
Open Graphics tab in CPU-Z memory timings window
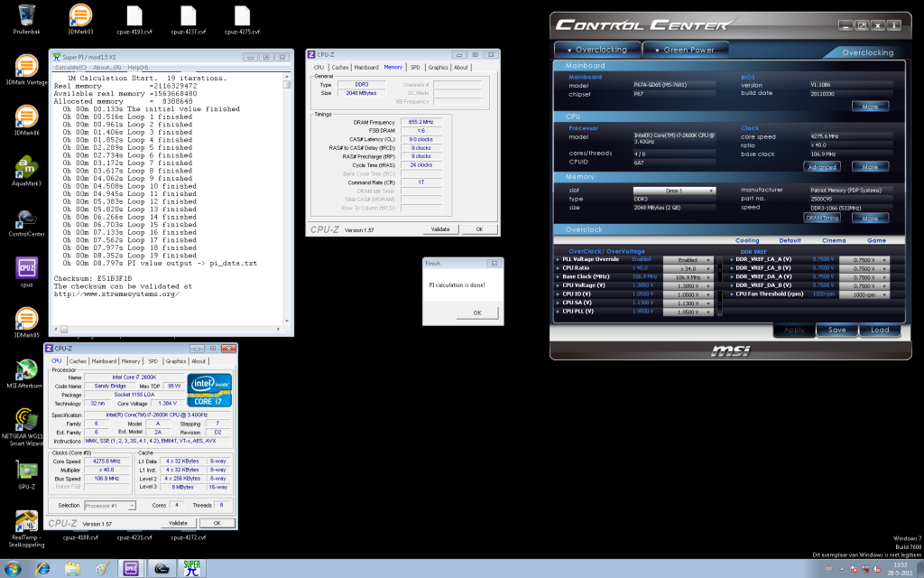click(x=438, y=67)
